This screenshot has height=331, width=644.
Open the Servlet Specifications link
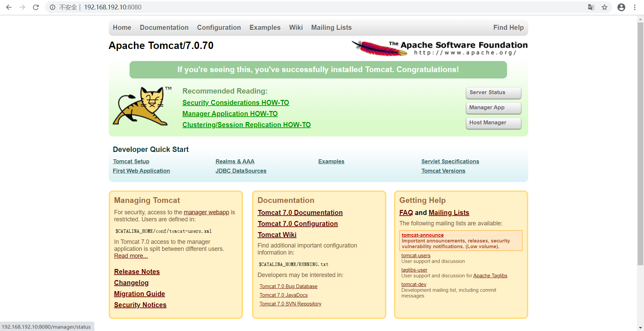tap(450, 161)
